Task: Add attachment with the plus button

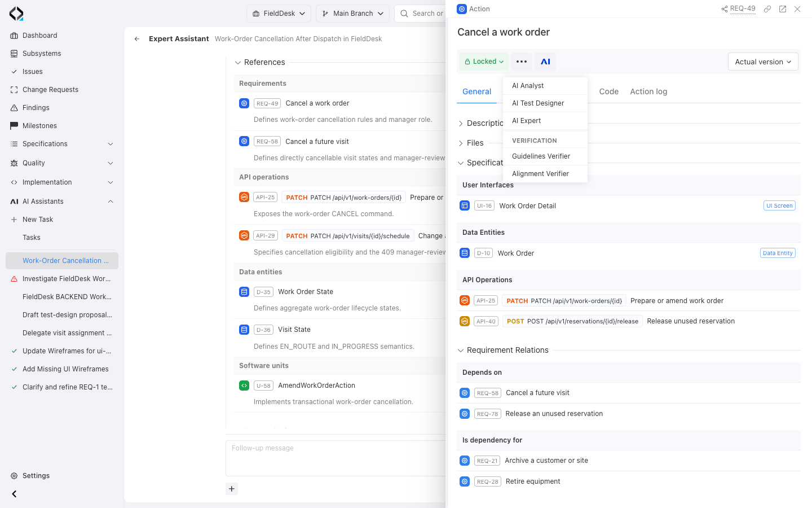Action: (232, 489)
